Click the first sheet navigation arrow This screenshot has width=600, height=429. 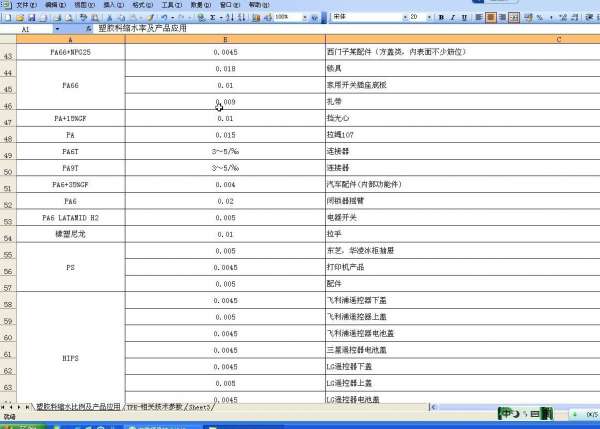coord(3,407)
